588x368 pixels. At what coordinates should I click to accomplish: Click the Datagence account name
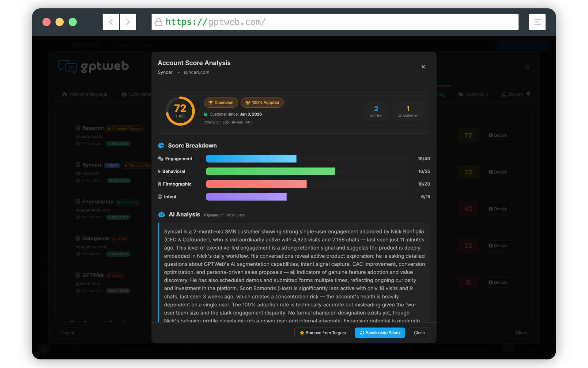pos(95,238)
